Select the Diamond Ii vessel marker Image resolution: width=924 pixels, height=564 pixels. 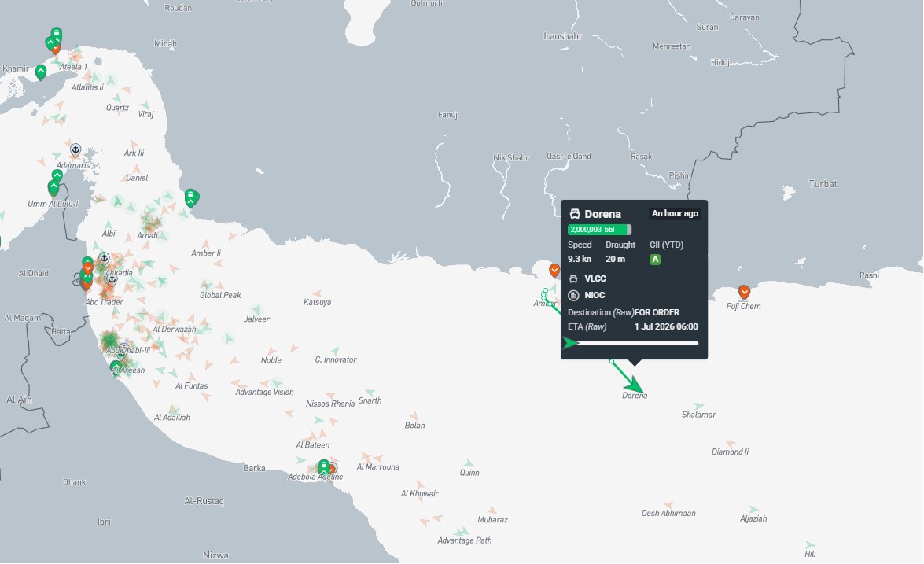coord(730,443)
